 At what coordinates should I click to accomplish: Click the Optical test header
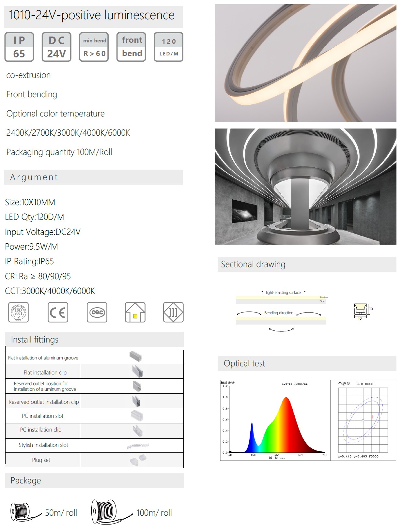(307, 363)
